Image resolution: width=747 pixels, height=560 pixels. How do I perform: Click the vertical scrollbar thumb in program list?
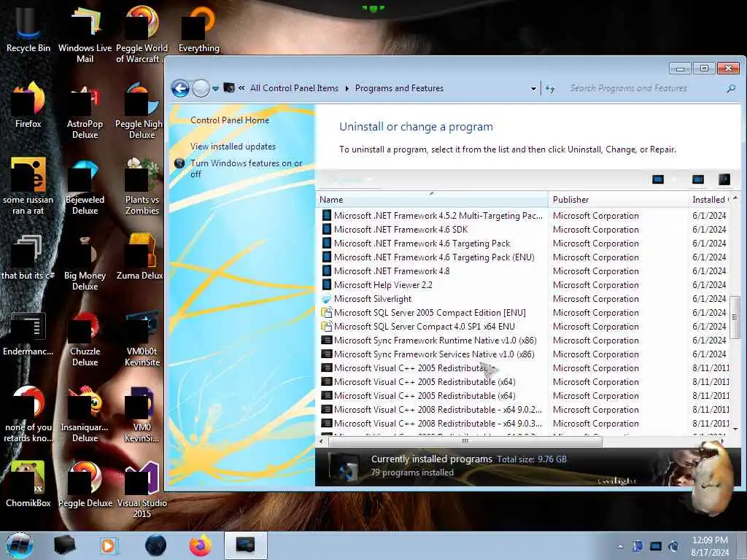pos(735,316)
